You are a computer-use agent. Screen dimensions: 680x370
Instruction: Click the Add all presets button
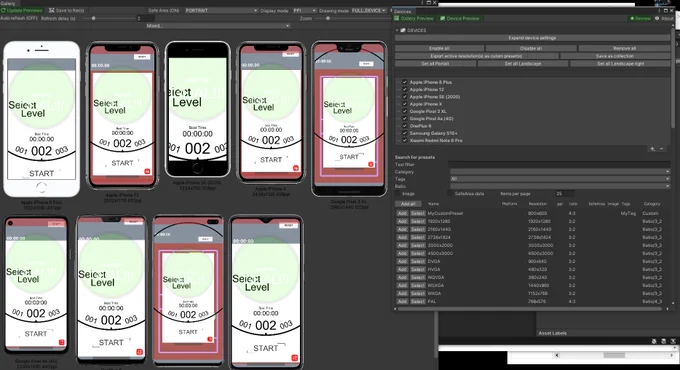click(x=408, y=203)
